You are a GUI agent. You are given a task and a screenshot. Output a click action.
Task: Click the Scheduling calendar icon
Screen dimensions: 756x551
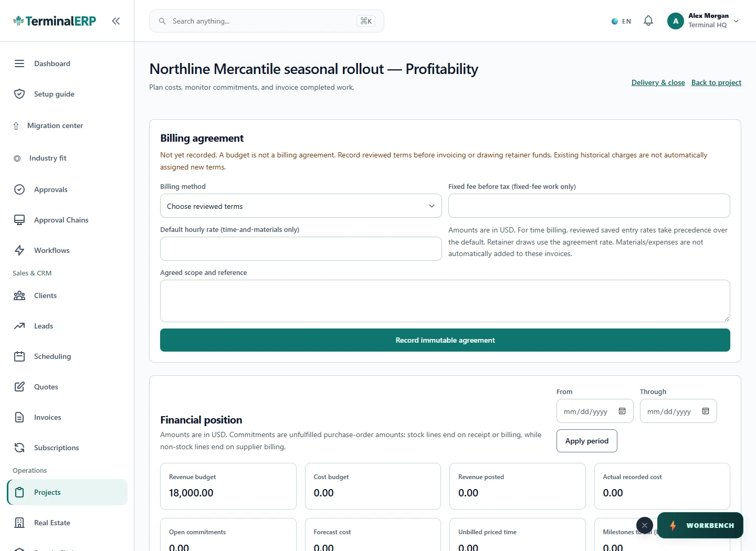[19, 356]
